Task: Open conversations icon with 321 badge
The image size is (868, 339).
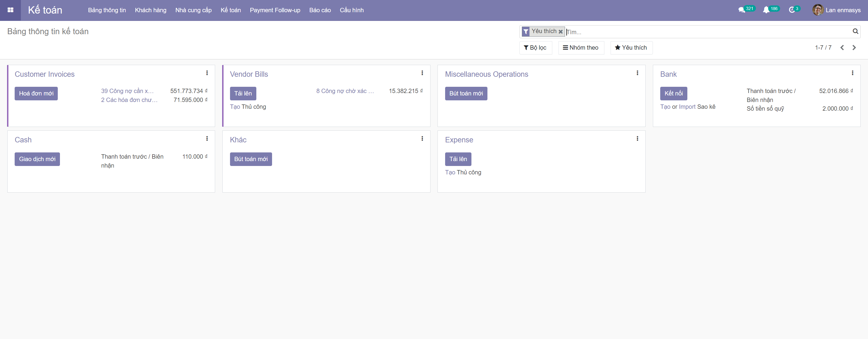Action: [742, 10]
